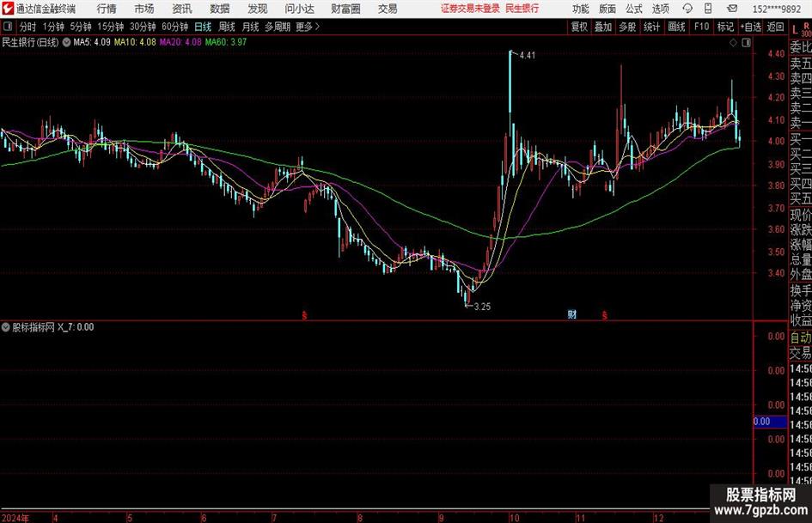Viewport: 812px width, 523px height.
Task: Switch to the 分时 period tab
Action: click(x=28, y=27)
